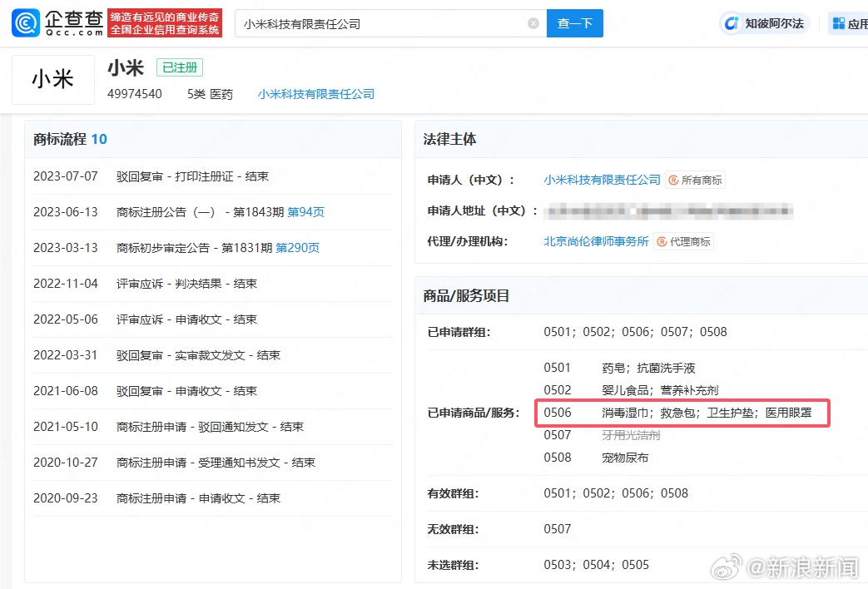Click the red slogan banner beside the logo
Screen dimensions: 868x589
click(165, 23)
